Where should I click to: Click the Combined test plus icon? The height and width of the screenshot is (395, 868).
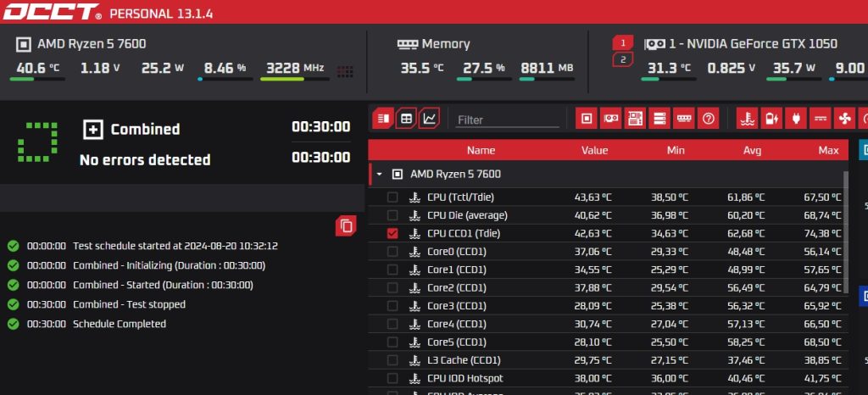click(x=93, y=130)
